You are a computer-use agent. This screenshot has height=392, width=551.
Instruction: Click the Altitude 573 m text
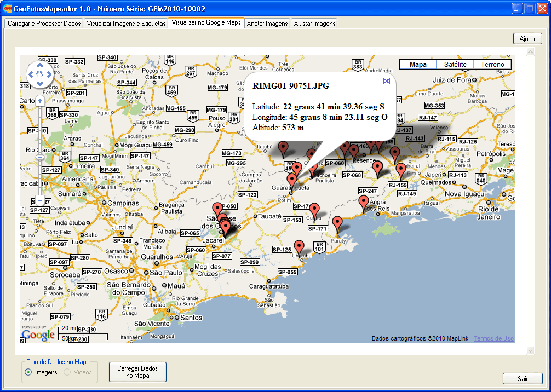point(278,128)
